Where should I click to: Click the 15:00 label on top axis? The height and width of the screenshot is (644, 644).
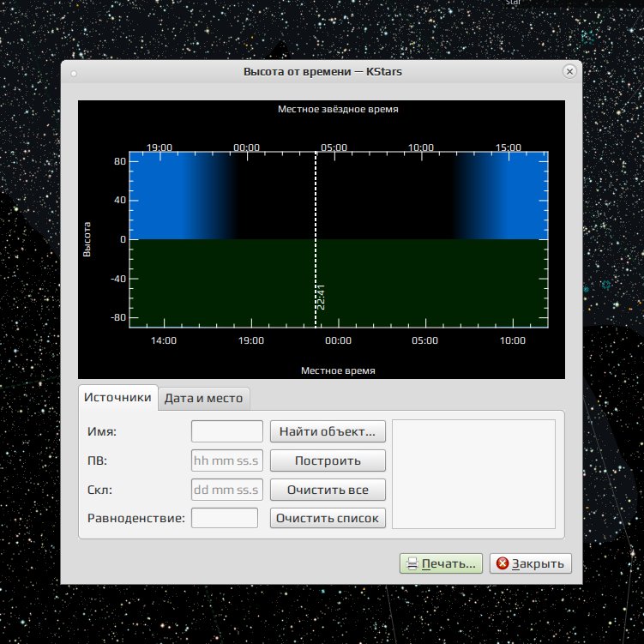click(x=509, y=147)
